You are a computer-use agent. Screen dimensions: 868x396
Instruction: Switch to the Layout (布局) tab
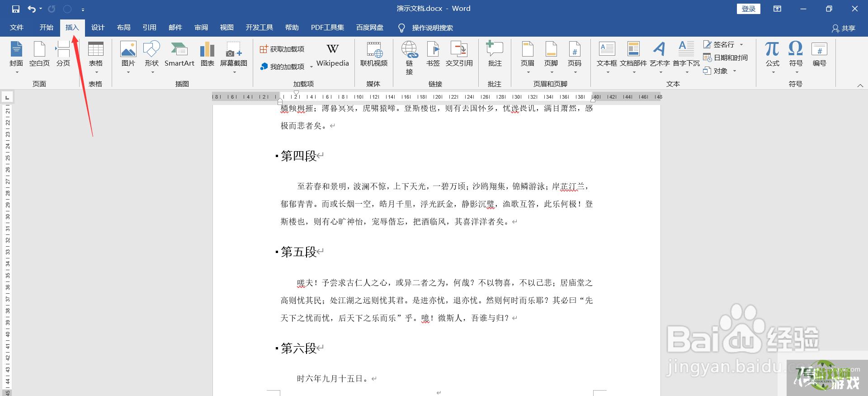(x=123, y=28)
